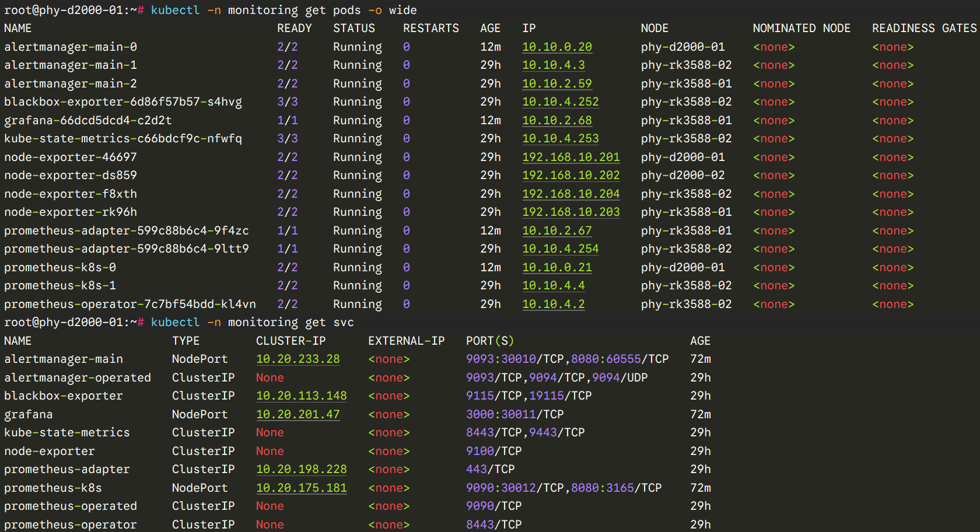Click the 'kubectl -n monitoring get svc' command

pyautogui.click(x=252, y=322)
